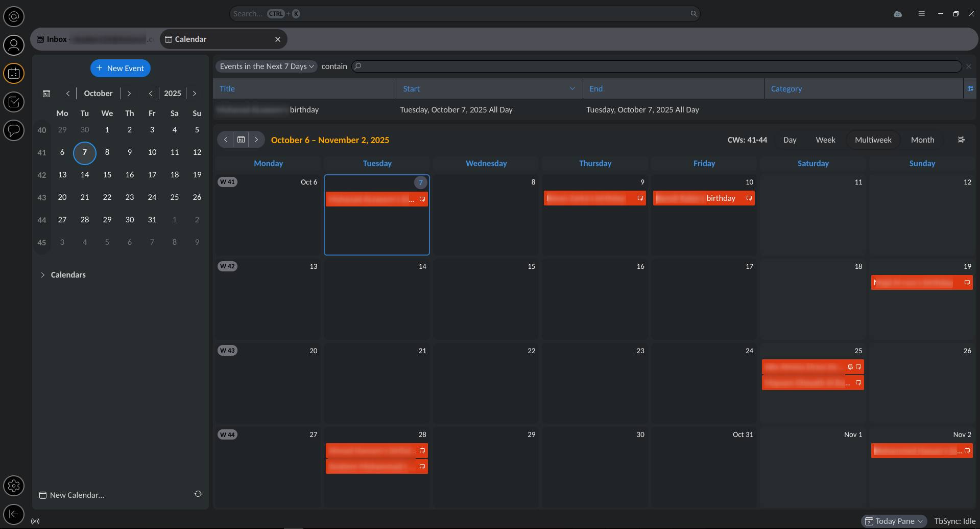Click October month label in mini calendar
The height and width of the screenshot is (529, 980).
coord(98,94)
